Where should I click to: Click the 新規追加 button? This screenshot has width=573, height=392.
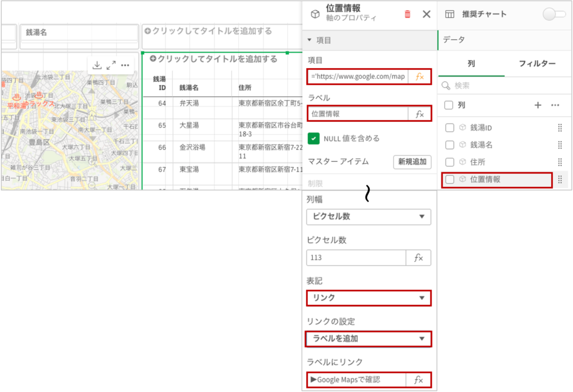(412, 162)
